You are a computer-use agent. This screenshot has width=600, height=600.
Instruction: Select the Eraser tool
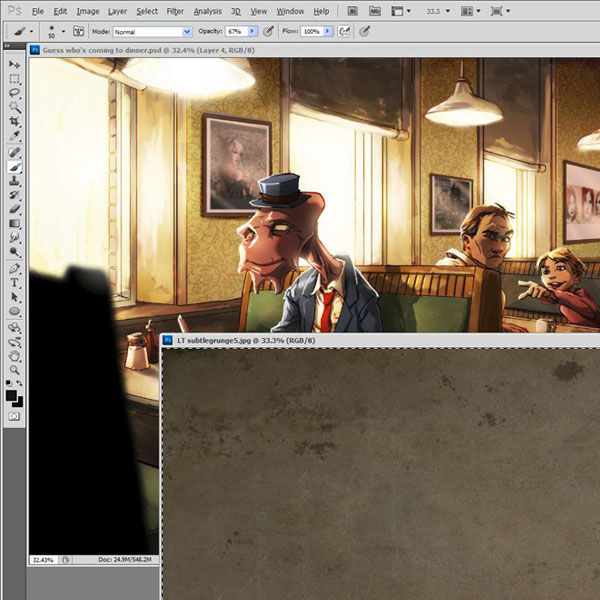(15, 209)
